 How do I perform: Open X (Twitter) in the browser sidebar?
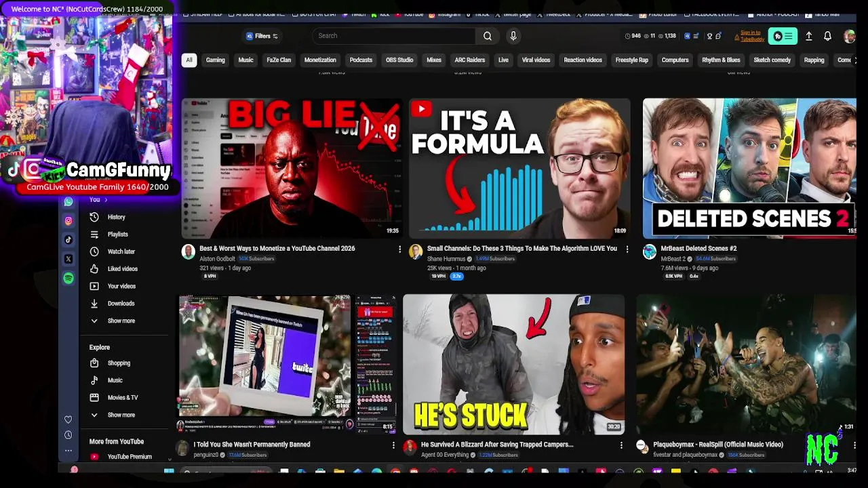(x=68, y=259)
